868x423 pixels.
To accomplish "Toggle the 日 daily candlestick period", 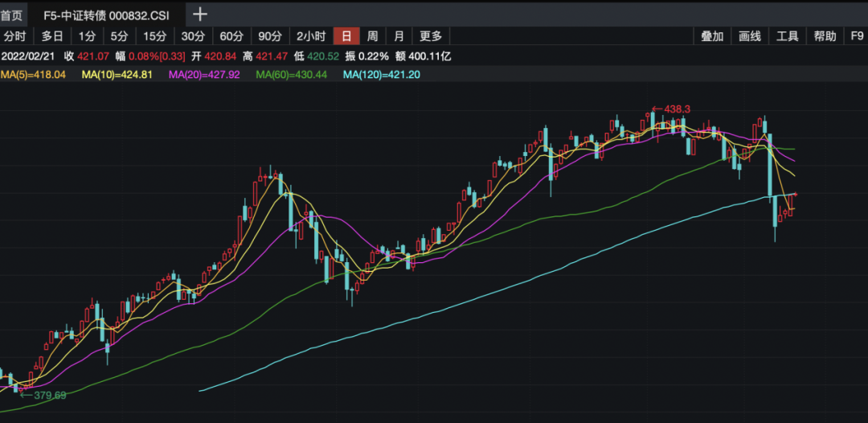I will (346, 36).
